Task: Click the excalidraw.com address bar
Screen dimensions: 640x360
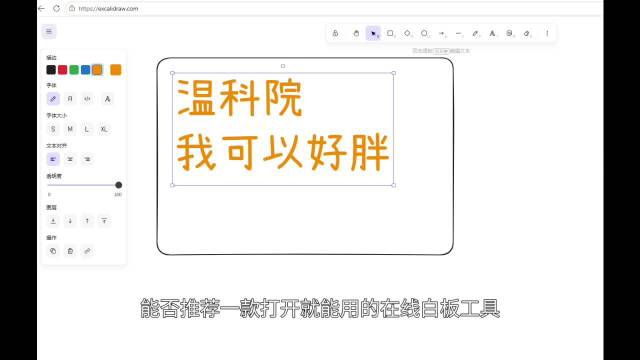Action: click(x=108, y=8)
